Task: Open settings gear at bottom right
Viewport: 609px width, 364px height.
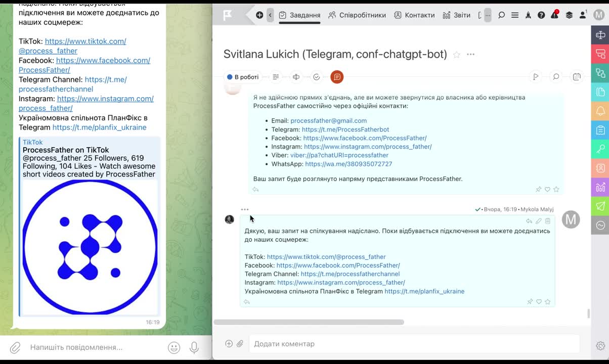Action: (x=600, y=346)
